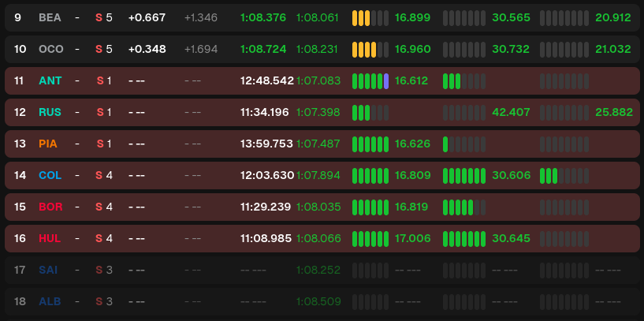Click BEA's last lap 1:08.376
644x321 pixels.
(263, 17)
